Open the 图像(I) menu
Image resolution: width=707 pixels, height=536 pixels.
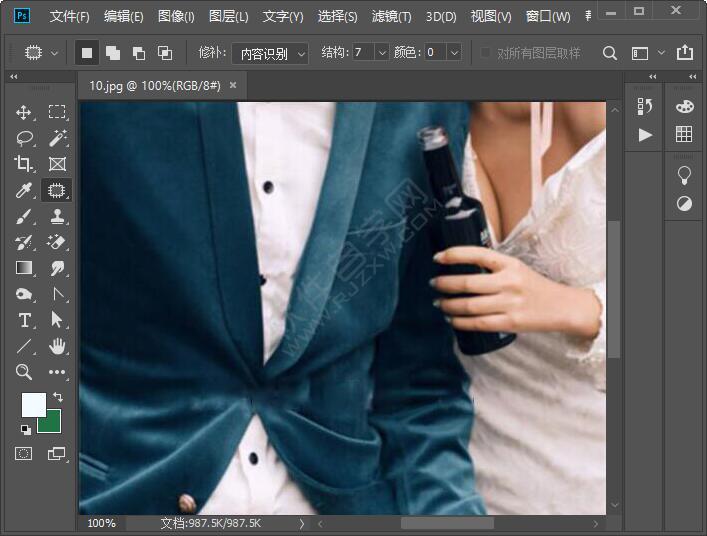click(x=176, y=17)
